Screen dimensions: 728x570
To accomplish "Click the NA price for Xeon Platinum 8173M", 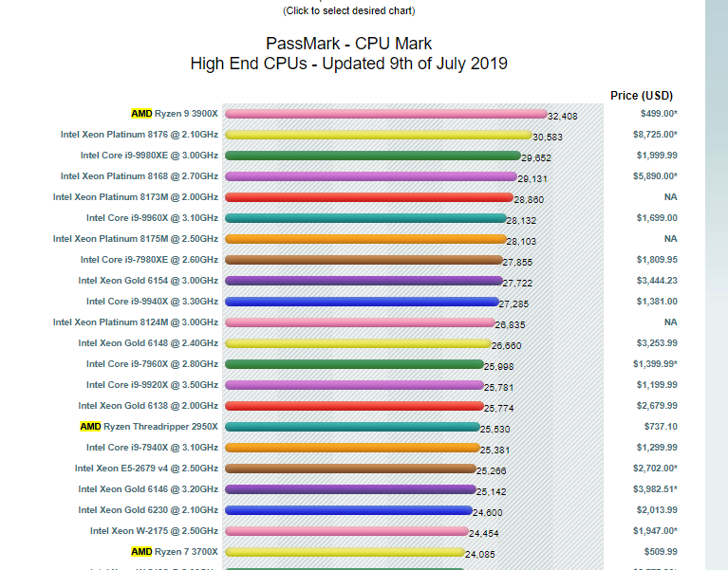I will coord(670,197).
